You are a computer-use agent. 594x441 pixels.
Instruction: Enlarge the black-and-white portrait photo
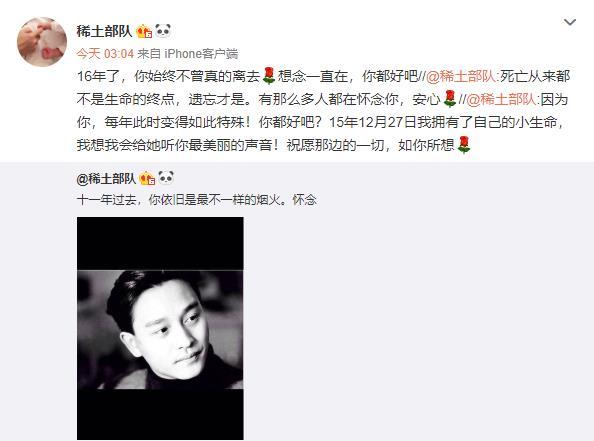point(160,328)
